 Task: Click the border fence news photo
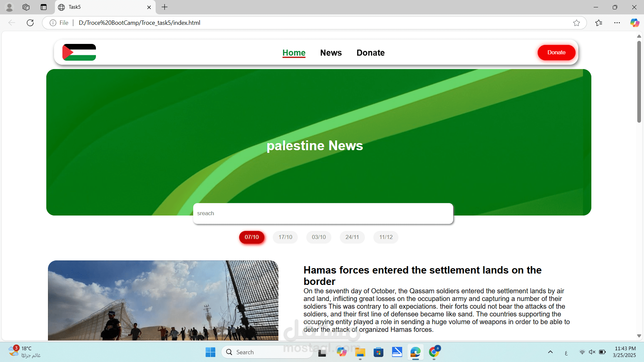click(x=163, y=300)
